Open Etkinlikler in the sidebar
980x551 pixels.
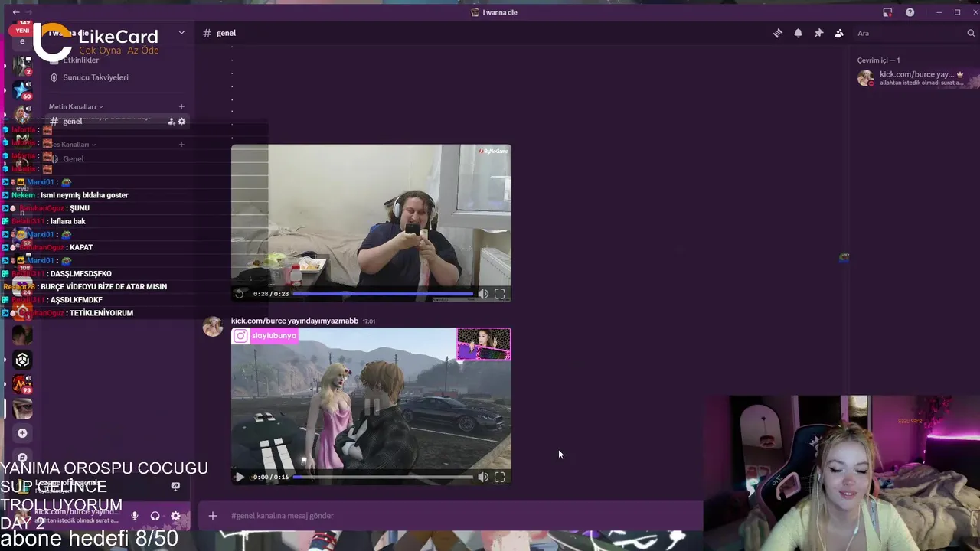tap(81, 60)
